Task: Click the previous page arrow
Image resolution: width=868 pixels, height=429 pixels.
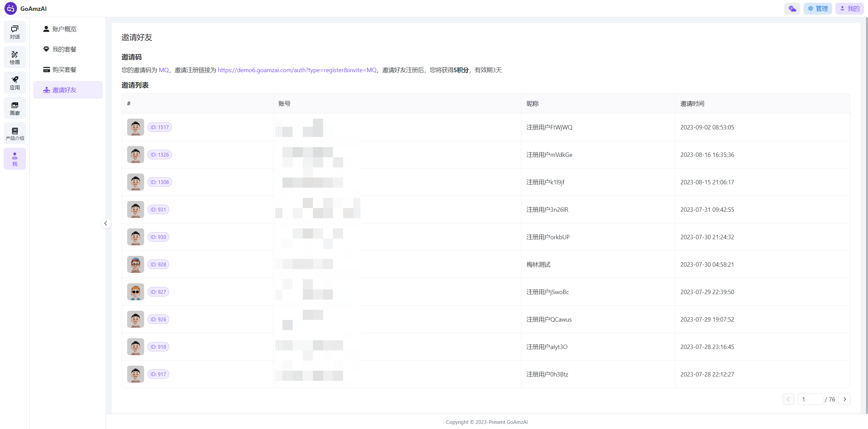Action: (788, 399)
